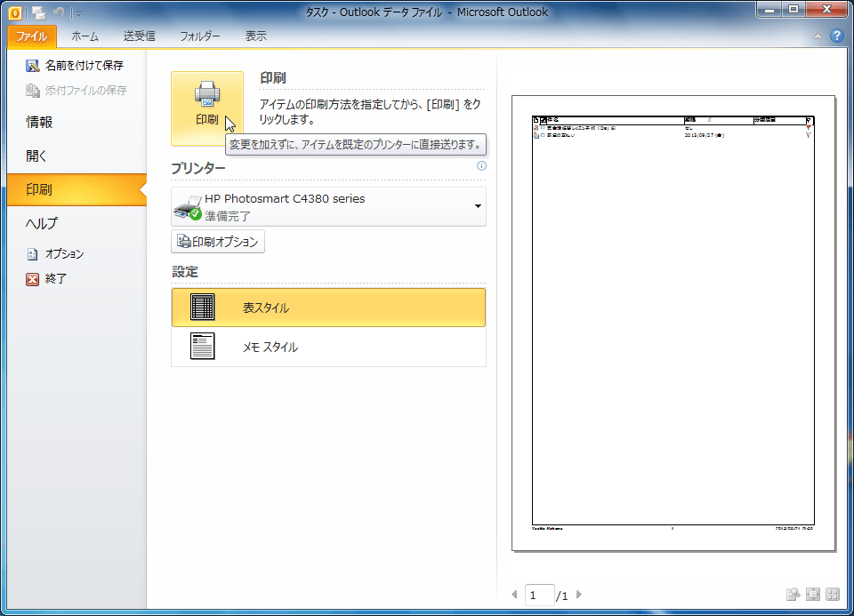Open the Outlook help question mark icon

pyautogui.click(x=837, y=36)
